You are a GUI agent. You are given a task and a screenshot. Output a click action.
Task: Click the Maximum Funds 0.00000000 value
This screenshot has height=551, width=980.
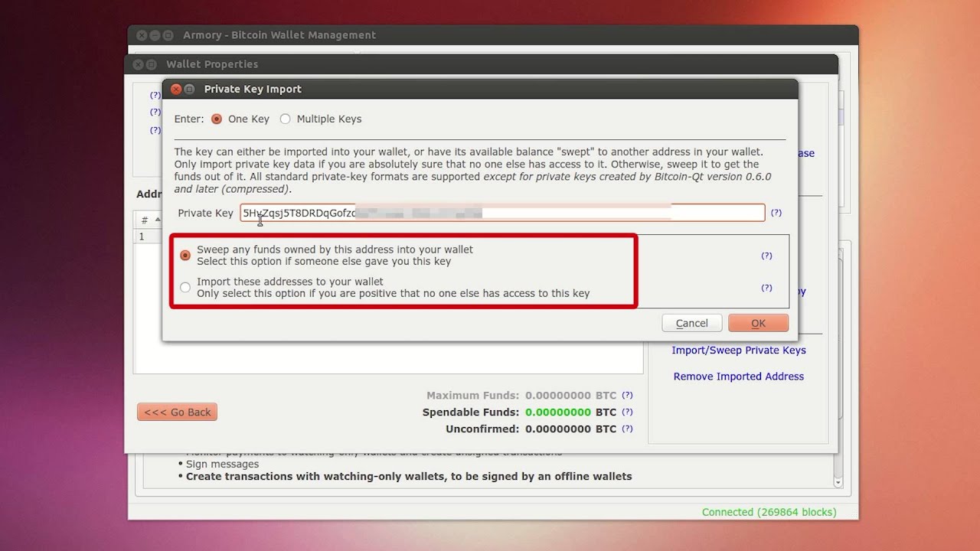click(558, 396)
